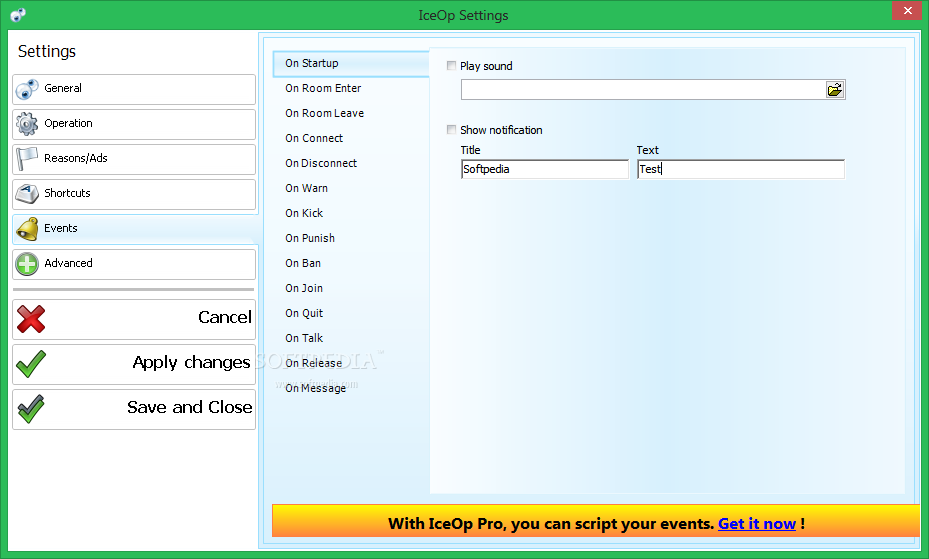Click the Reasons/Ads flag icon
Screen dimensions: 929x559
click(27, 159)
